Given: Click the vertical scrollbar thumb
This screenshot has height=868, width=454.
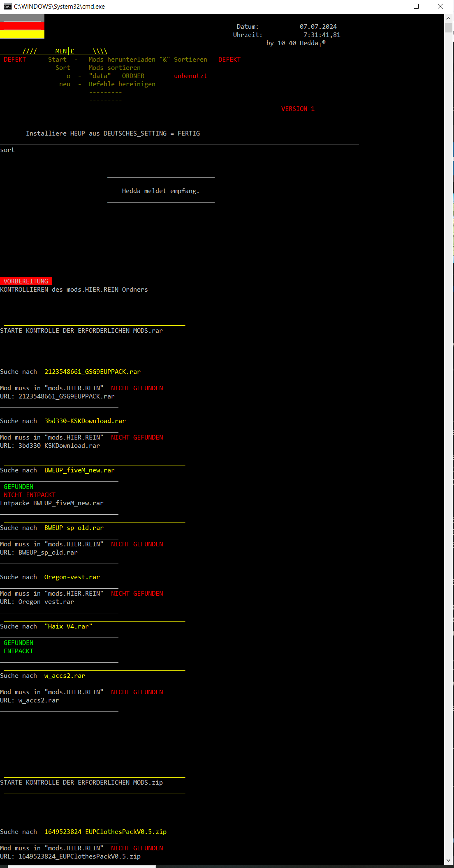Looking at the screenshot, I should [448, 28].
